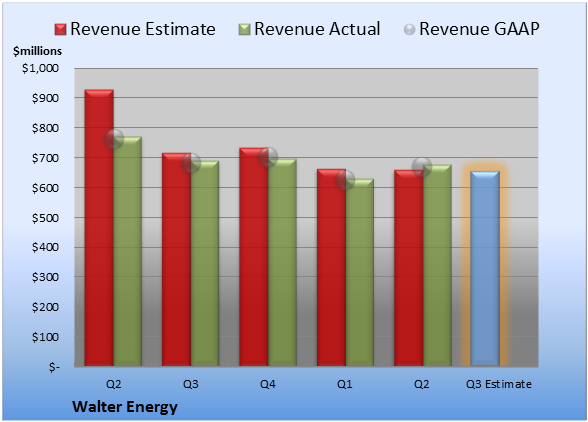Click the '$500' y-axis value
Image resolution: width=588 pixels, height=422 pixels.
coord(45,218)
